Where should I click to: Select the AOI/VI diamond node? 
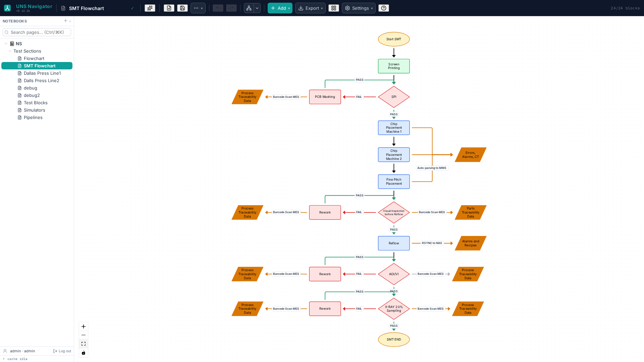(x=394, y=274)
